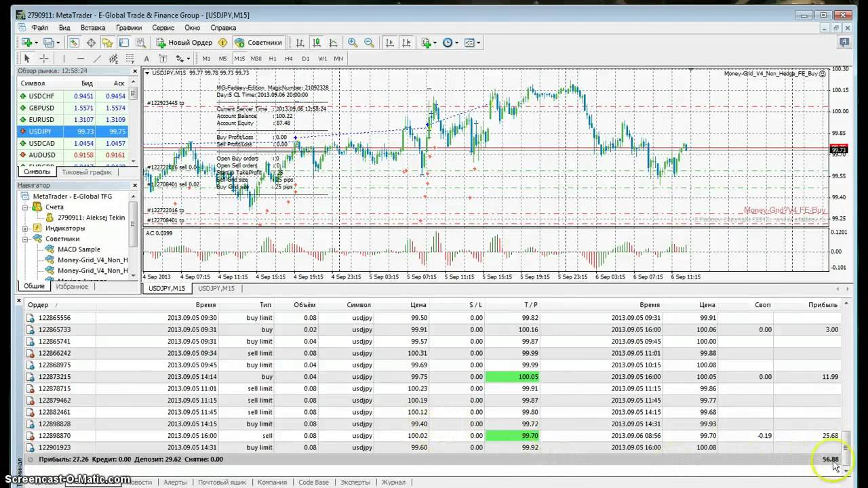
Task: Select the crosshair tool
Action: (43, 58)
